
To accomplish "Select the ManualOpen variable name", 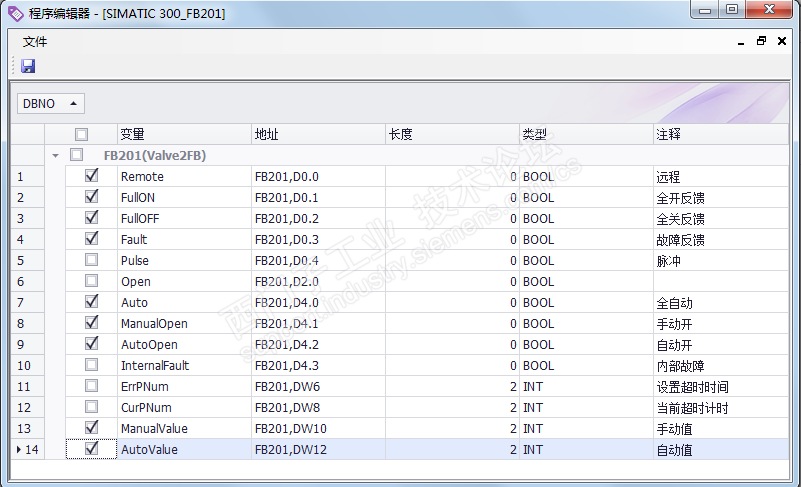I will point(154,323).
